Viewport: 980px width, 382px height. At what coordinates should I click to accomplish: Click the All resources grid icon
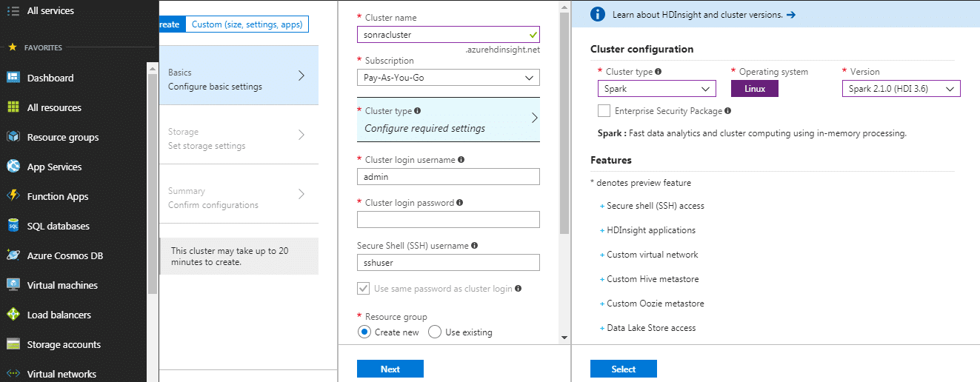pos(13,107)
